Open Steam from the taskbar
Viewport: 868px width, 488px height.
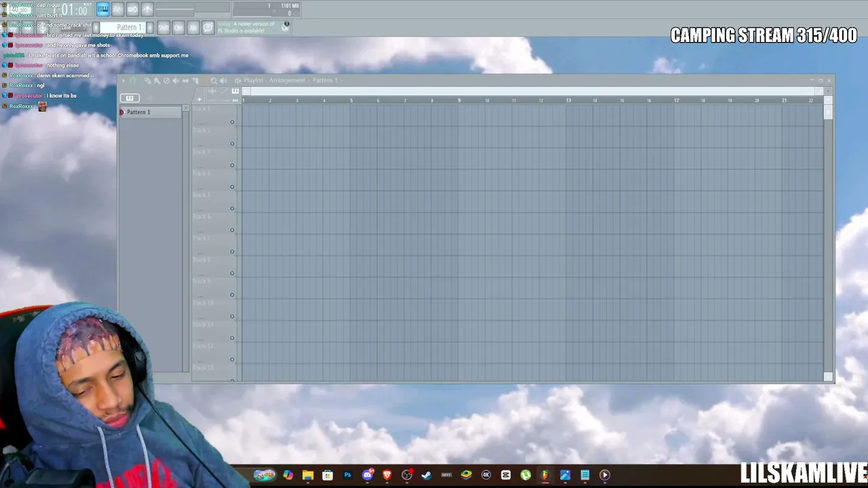tap(427, 475)
